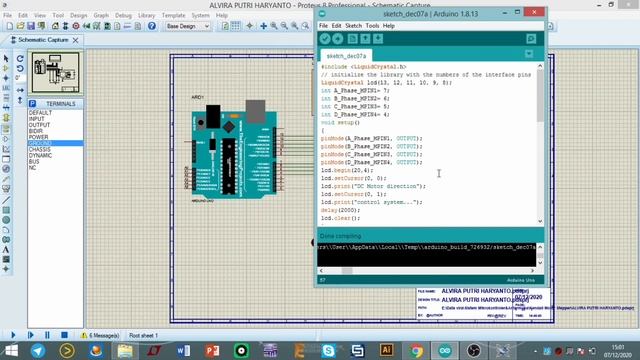Screen dimensions: 640x360
Task: Open Proteus Library menu
Action: (x=146, y=16)
